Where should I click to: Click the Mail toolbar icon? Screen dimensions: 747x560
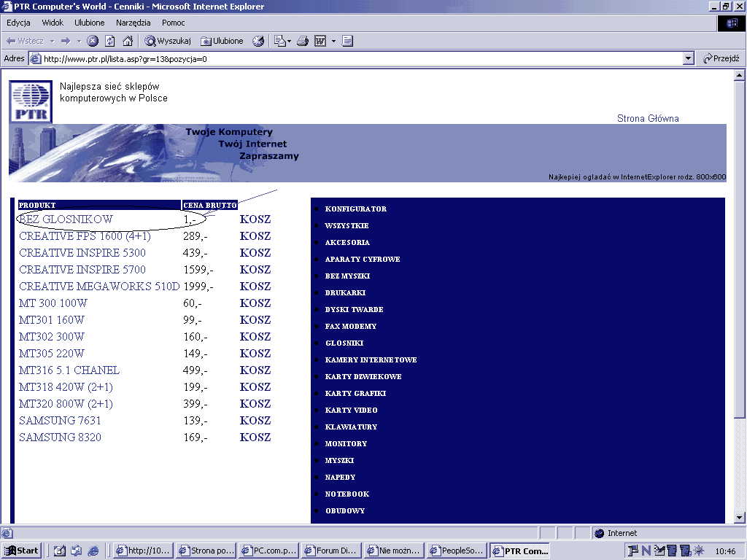(280, 41)
